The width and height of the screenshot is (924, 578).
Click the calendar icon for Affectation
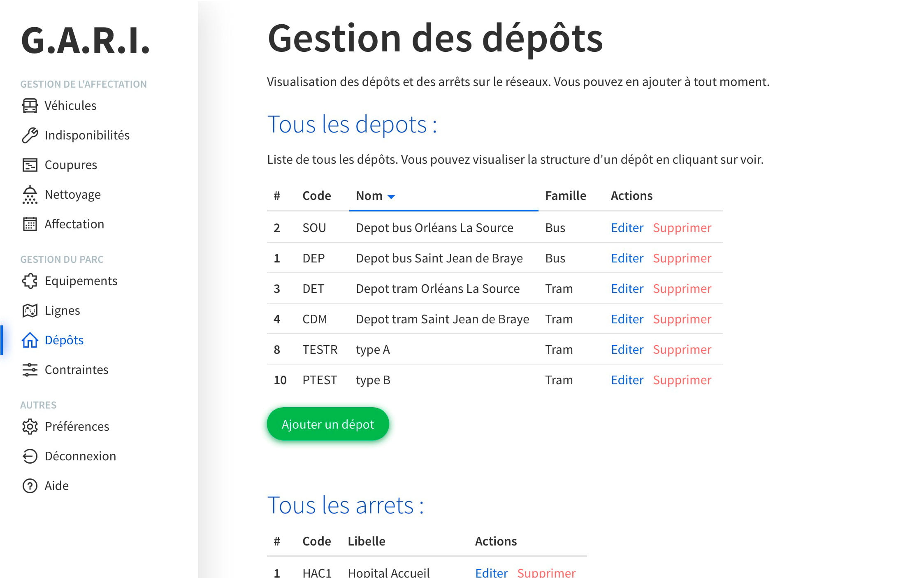point(30,224)
